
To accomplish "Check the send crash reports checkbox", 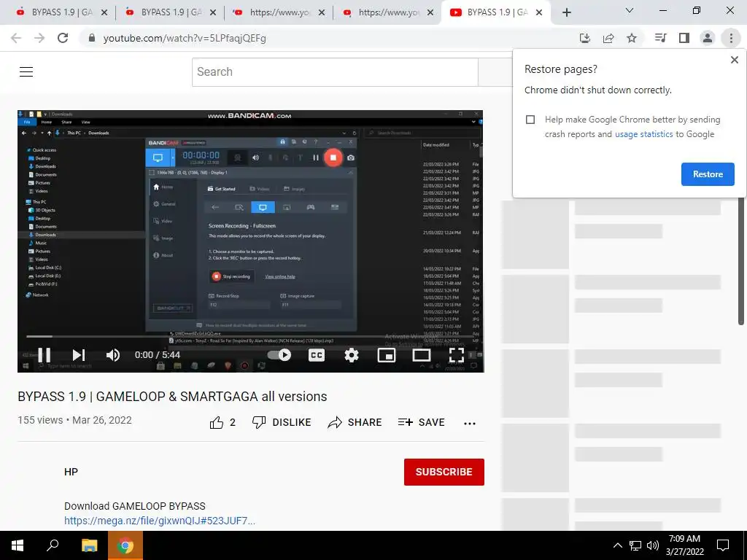I will pos(530,120).
